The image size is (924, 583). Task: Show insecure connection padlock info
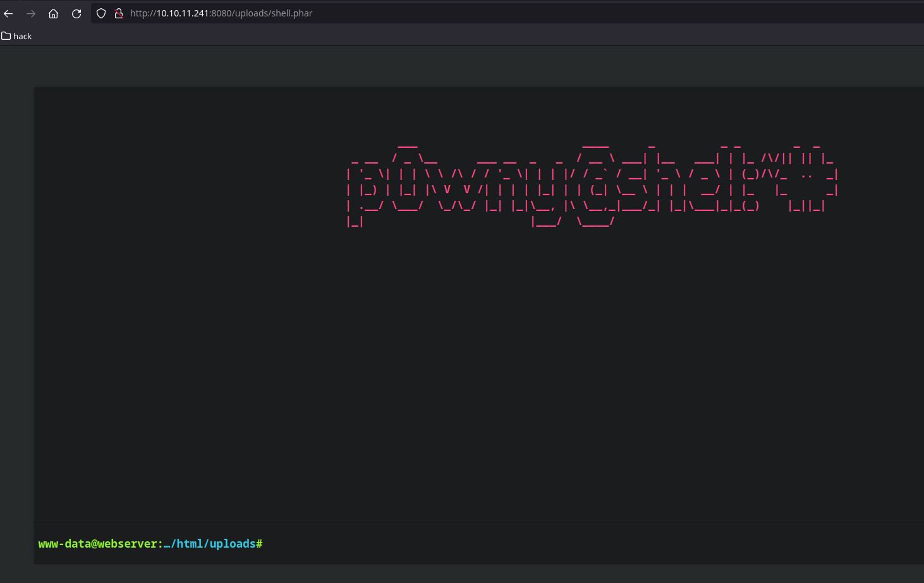tap(118, 13)
